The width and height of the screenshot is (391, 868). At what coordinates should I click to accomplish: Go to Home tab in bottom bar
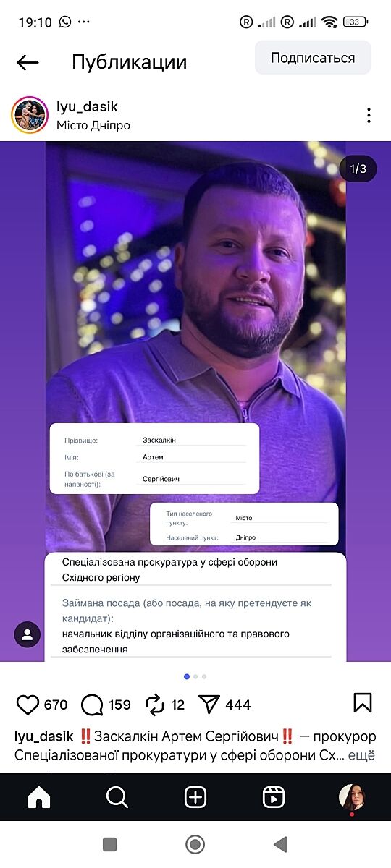(x=39, y=797)
